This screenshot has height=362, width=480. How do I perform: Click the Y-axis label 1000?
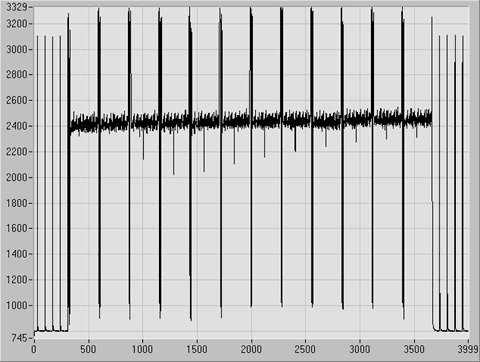[17, 305]
